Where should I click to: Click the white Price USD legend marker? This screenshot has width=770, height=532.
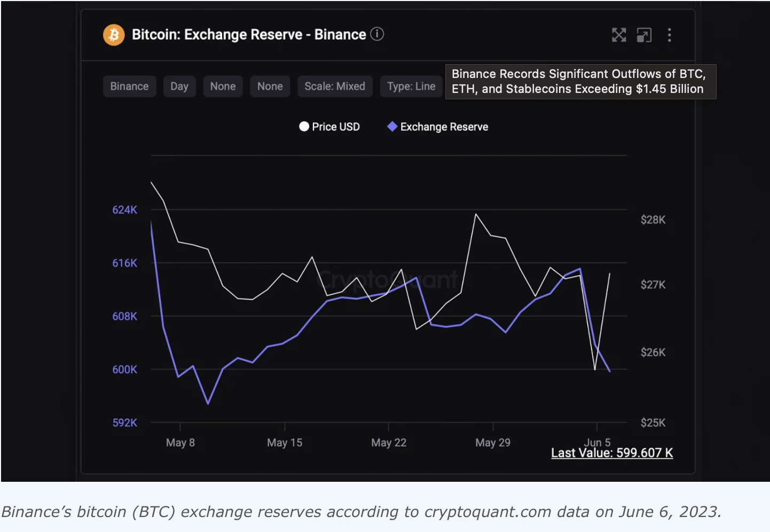tap(304, 127)
